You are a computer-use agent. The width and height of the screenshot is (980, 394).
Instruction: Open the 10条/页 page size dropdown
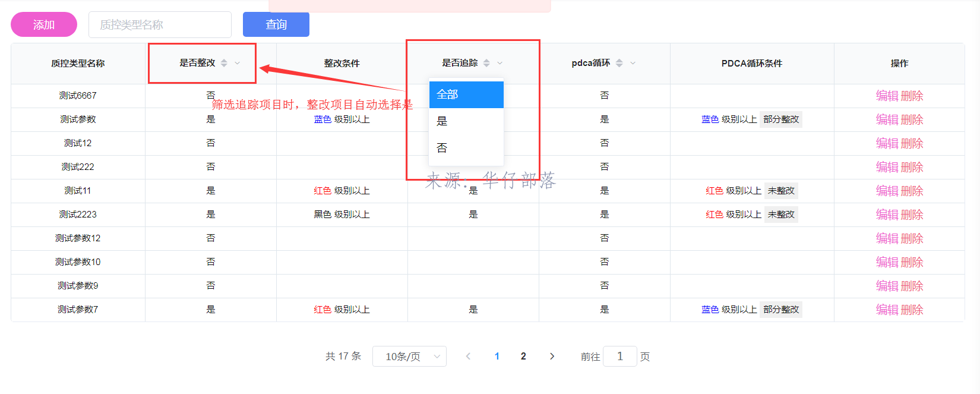pos(409,357)
